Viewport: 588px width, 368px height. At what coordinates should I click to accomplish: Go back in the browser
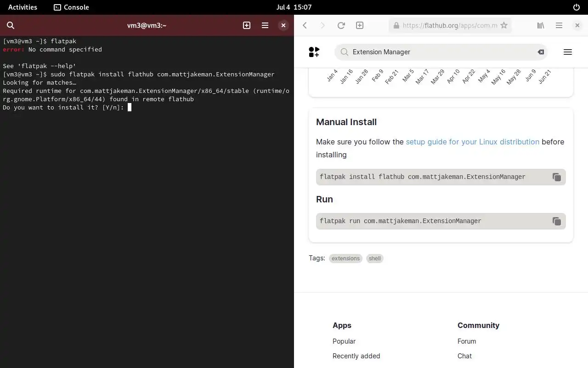coord(305,25)
